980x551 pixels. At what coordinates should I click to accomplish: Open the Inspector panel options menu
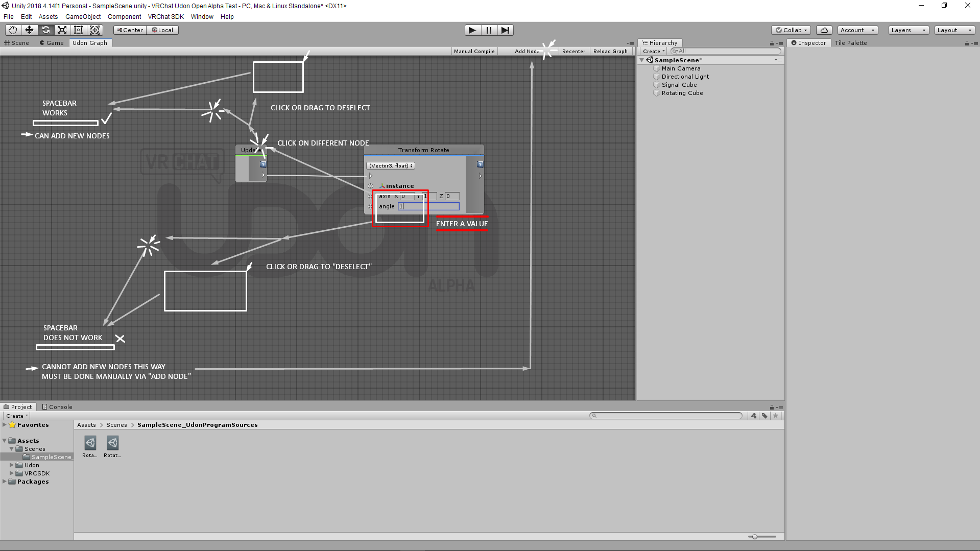tap(974, 43)
